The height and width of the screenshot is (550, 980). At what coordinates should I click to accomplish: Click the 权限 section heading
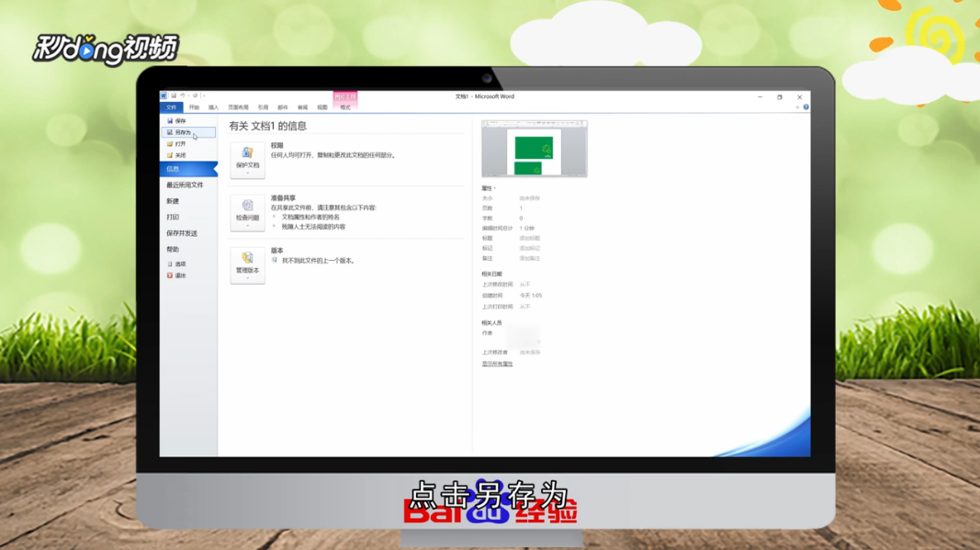[276, 146]
